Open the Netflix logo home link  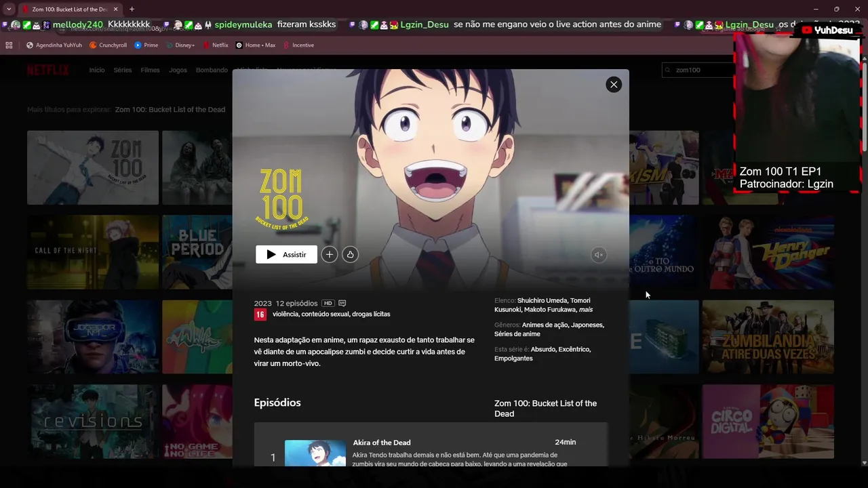(x=48, y=70)
